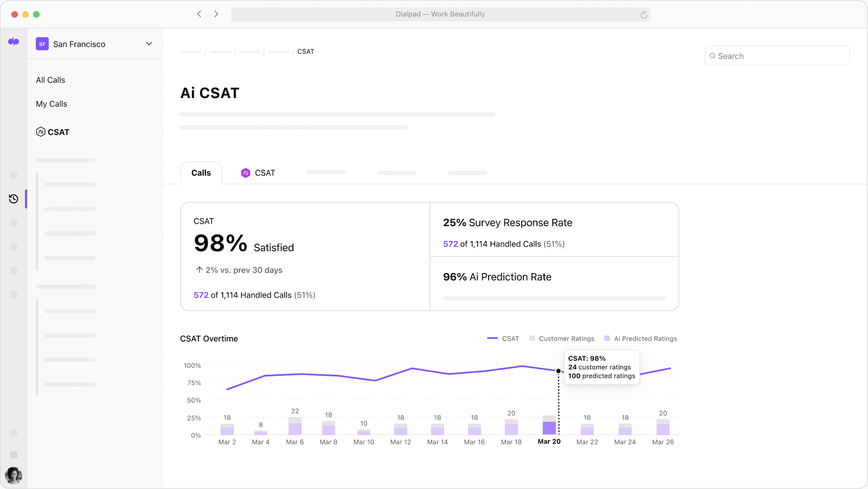The width and height of the screenshot is (868, 489).
Task: Toggle Ai Predicted Ratings legend series
Action: [640, 338]
